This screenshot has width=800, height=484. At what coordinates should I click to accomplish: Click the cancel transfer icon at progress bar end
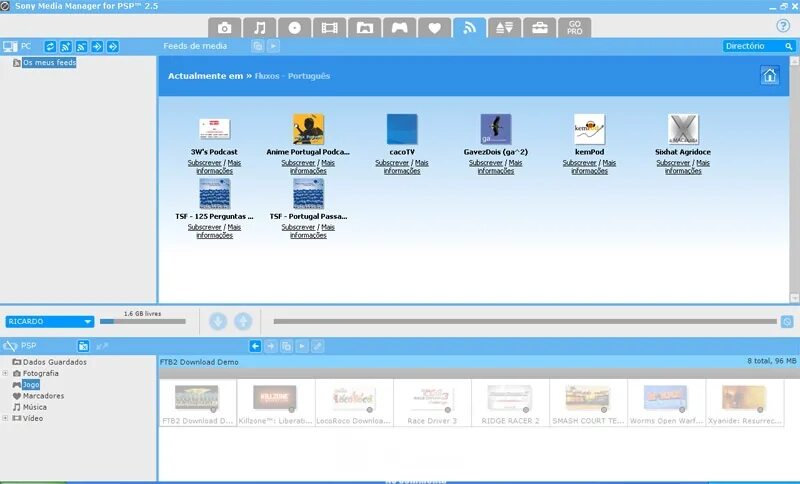tap(787, 322)
